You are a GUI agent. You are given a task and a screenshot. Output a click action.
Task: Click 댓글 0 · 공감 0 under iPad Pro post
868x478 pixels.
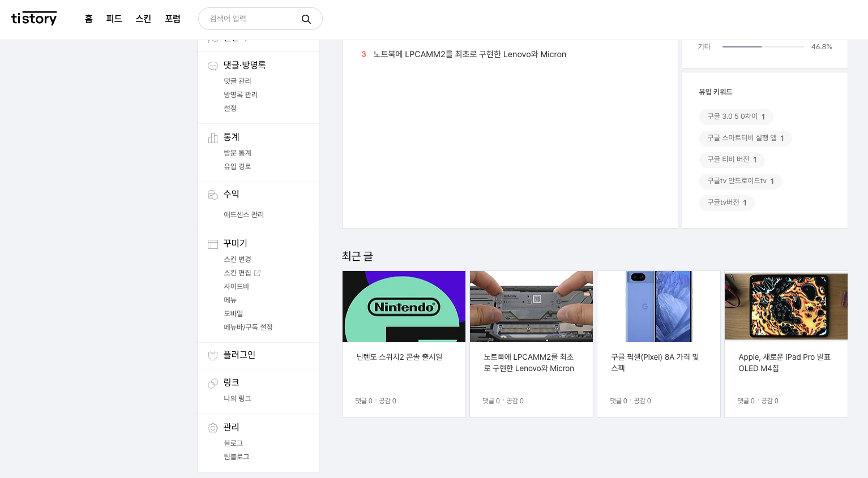coord(758,401)
